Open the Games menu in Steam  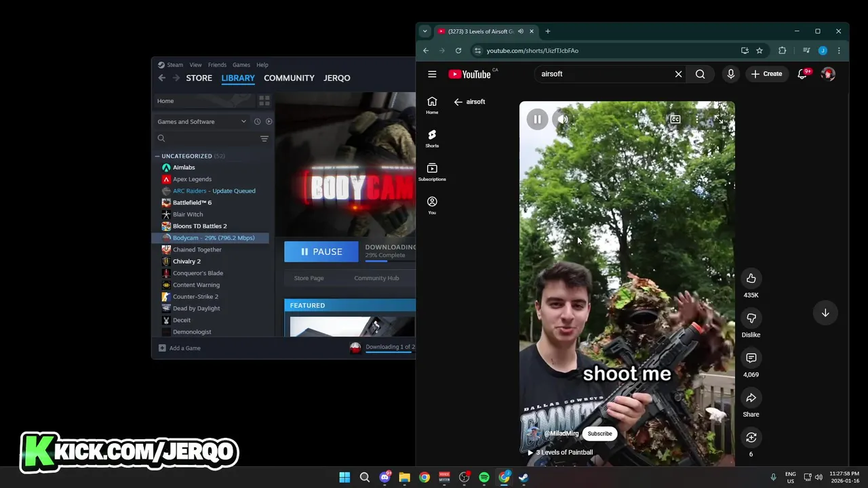241,65
